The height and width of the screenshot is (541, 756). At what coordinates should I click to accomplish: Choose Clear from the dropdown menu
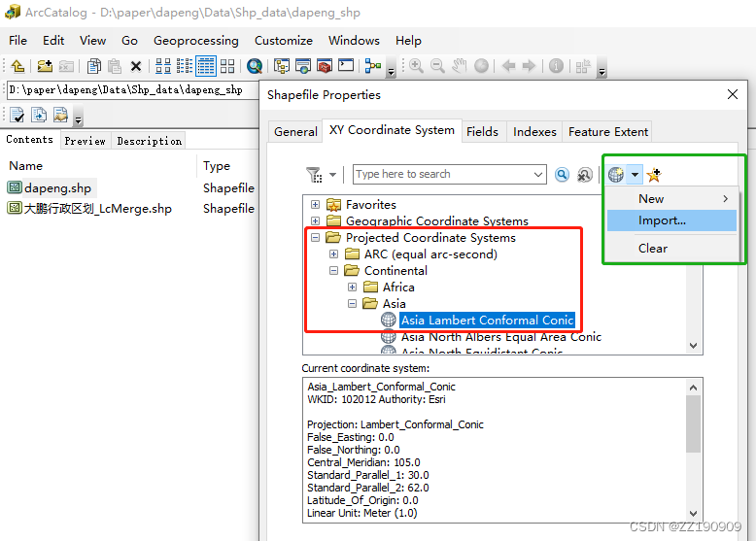coord(671,248)
